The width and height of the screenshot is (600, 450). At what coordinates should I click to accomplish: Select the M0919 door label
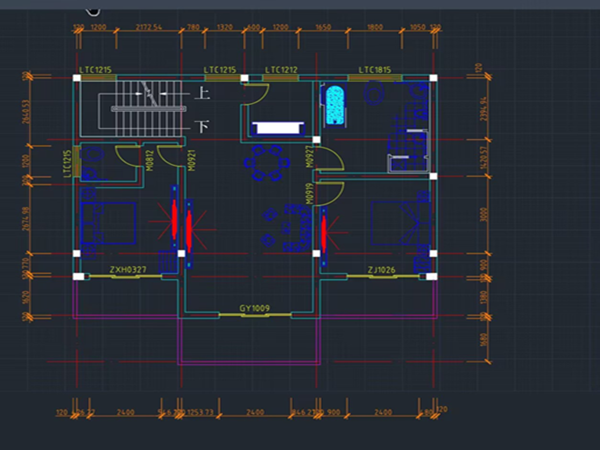[x=310, y=192]
